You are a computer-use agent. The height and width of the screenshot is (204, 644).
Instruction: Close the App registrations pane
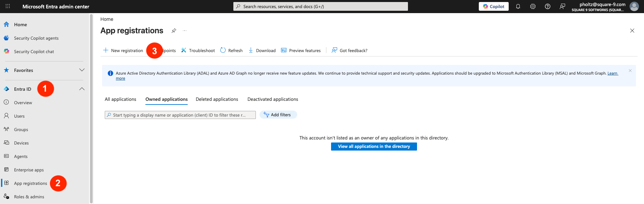point(632,31)
